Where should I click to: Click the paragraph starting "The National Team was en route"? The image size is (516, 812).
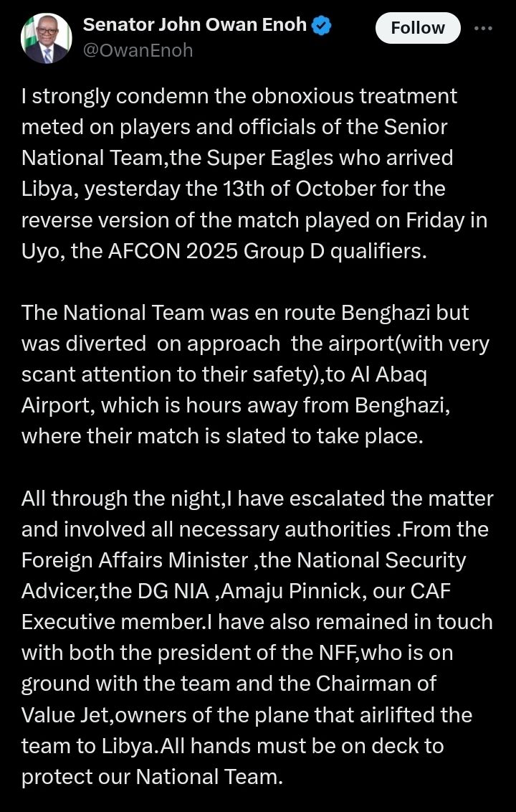pyautogui.click(x=254, y=374)
